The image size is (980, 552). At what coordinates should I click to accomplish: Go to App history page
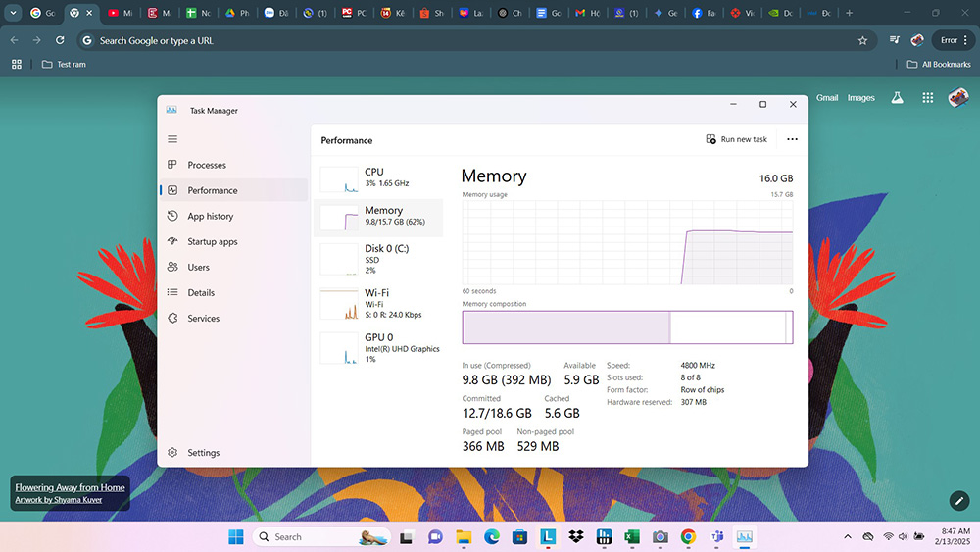(234, 217)
